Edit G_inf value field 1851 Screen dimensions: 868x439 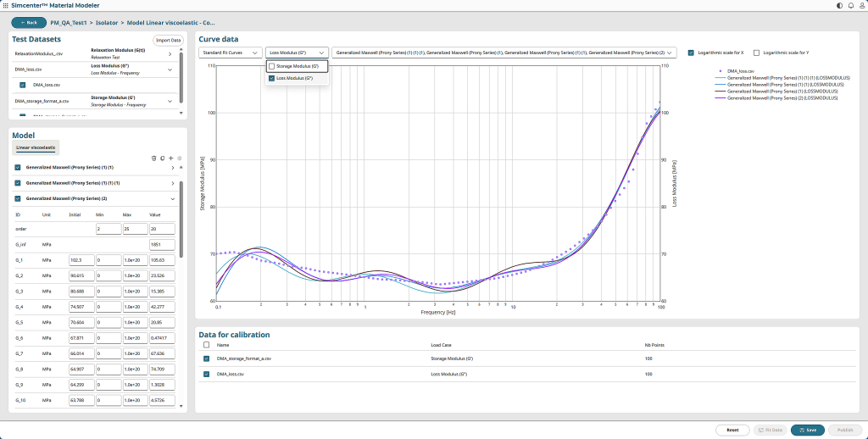[x=162, y=245]
